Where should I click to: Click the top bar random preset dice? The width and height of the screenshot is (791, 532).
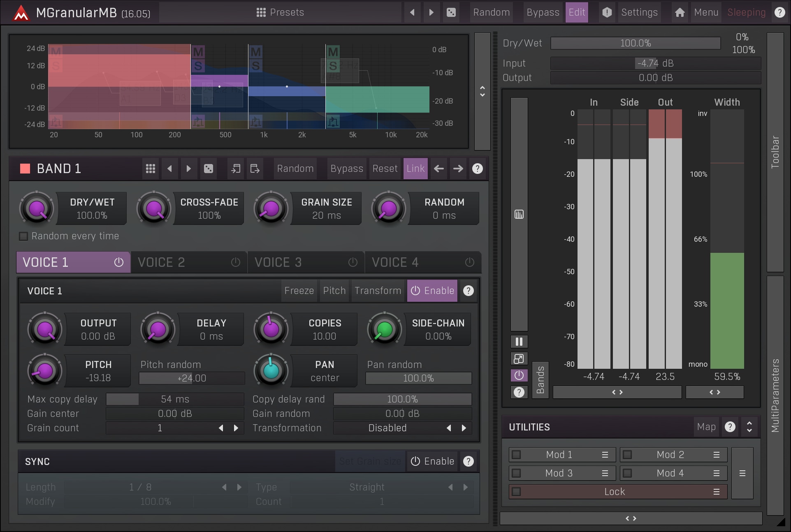pos(451,12)
